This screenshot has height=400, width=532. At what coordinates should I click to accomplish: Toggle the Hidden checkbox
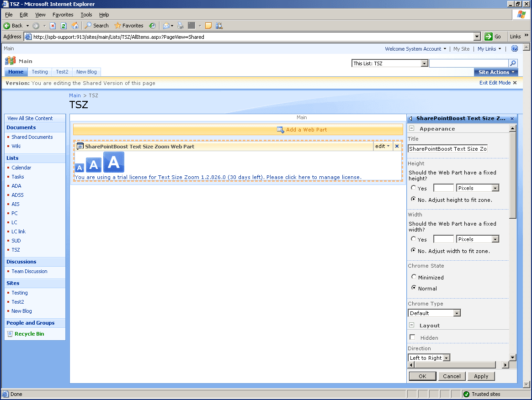412,337
